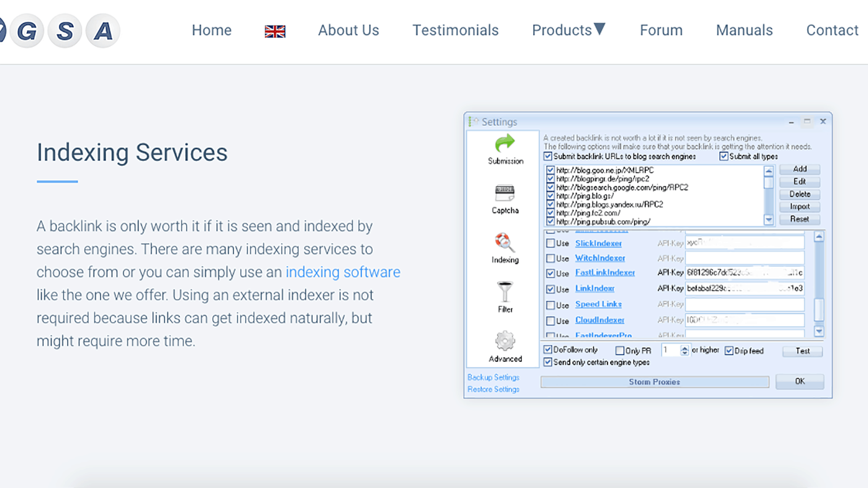868x488 pixels.
Task: Click the Test button
Action: (802, 351)
